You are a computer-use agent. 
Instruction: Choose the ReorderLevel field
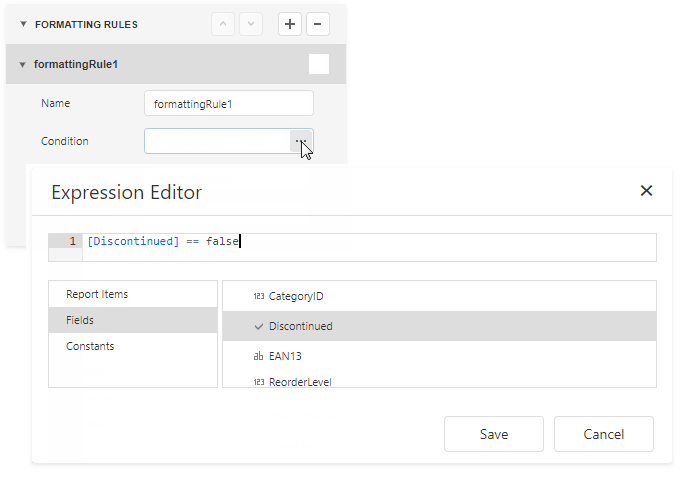300,381
